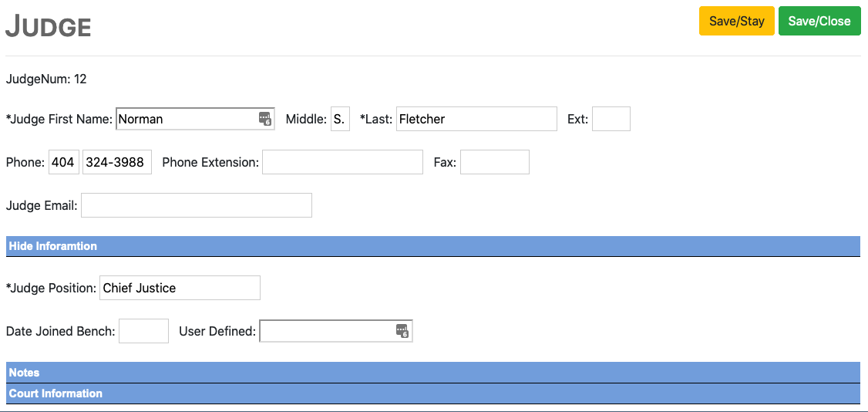Image resolution: width=868 pixels, height=412 pixels.
Task: Focus the Judge Email field
Action: [x=196, y=205]
